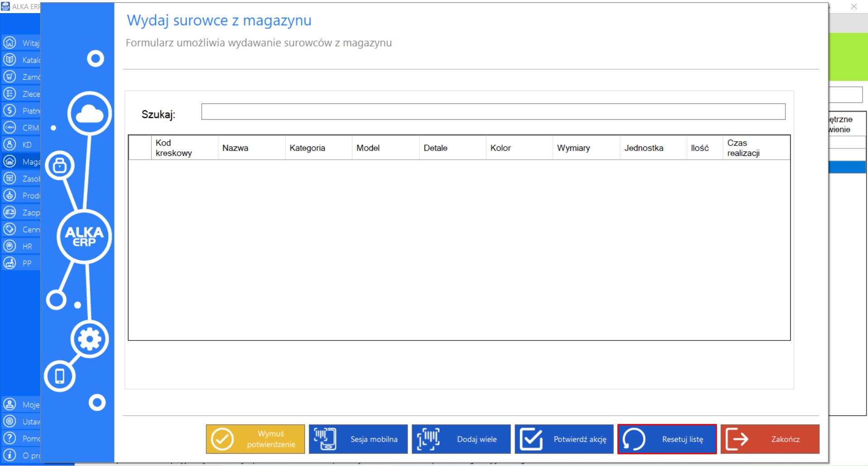Sort by Jednostka column header
The height and width of the screenshot is (466, 868).
coord(653,148)
